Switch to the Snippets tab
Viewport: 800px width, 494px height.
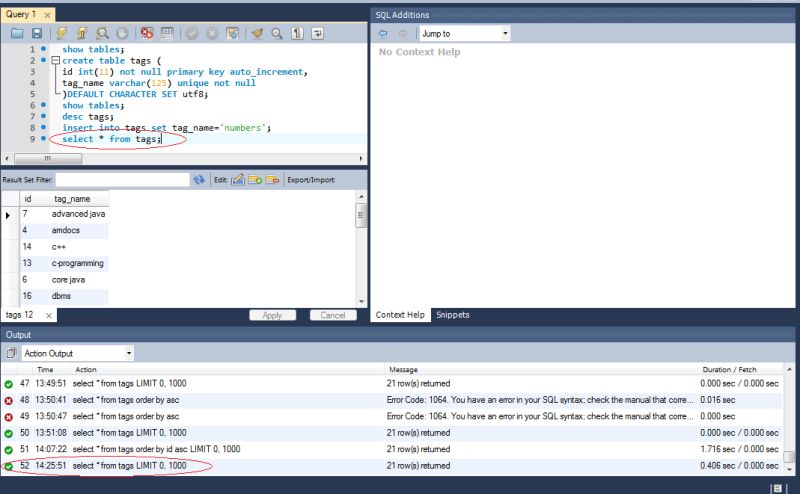(x=453, y=315)
